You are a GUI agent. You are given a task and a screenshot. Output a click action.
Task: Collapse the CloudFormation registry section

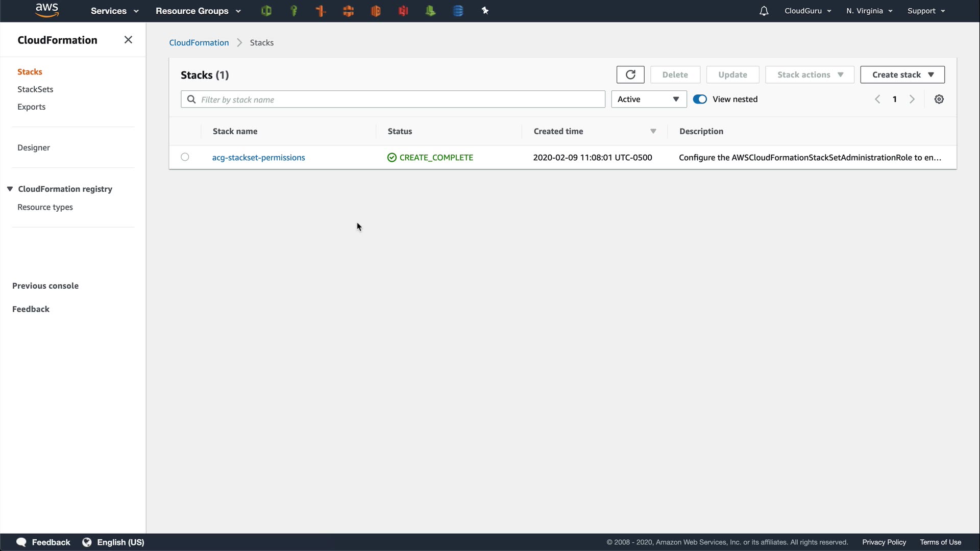(x=10, y=189)
